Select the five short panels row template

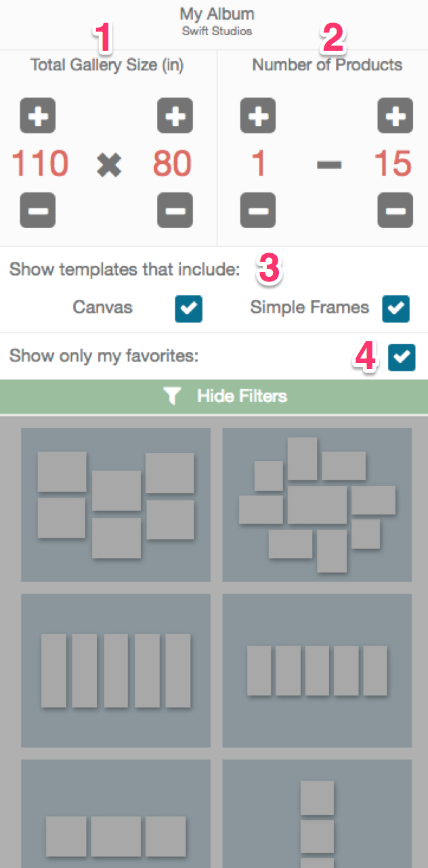(317, 670)
